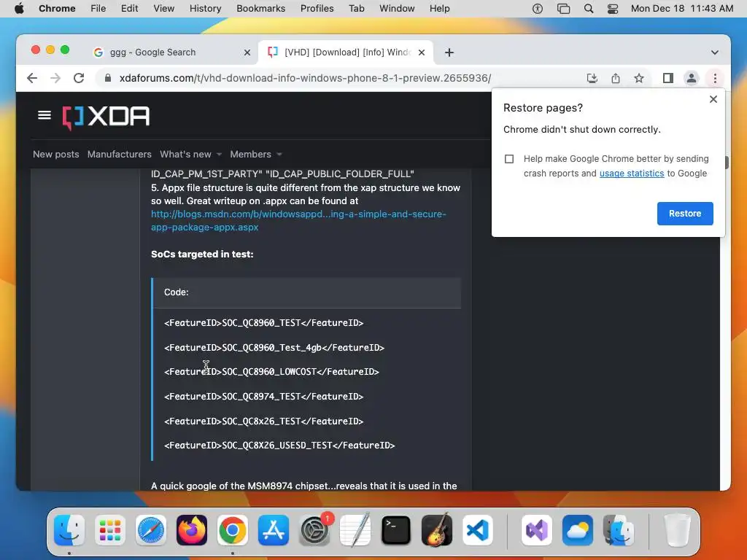Open Control Center in menu bar

pyautogui.click(x=613, y=9)
